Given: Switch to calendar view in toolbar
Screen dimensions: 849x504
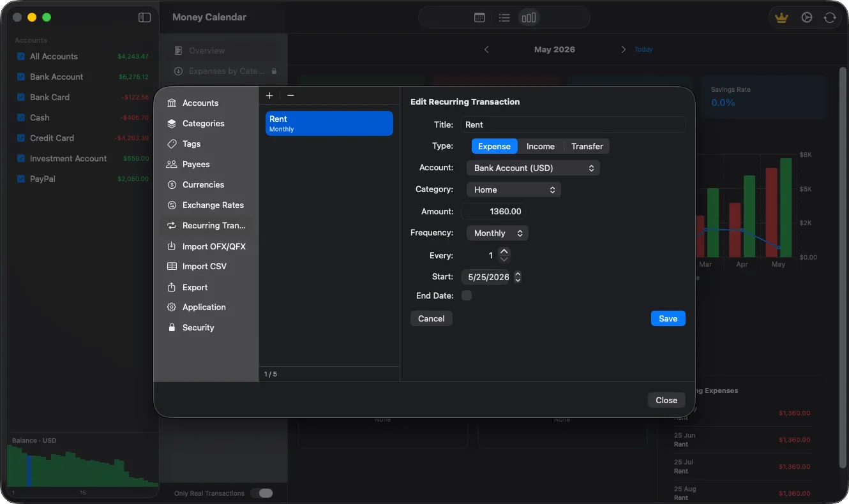Looking at the screenshot, I should (479, 18).
